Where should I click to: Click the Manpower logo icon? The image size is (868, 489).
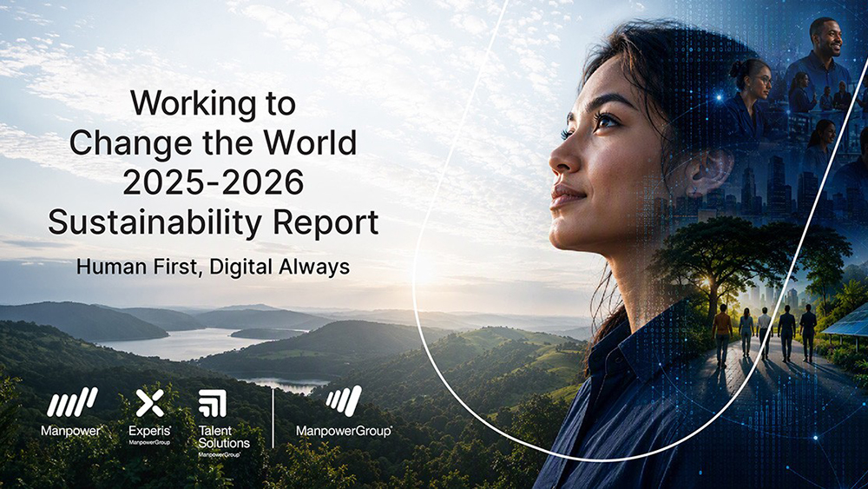point(72,402)
